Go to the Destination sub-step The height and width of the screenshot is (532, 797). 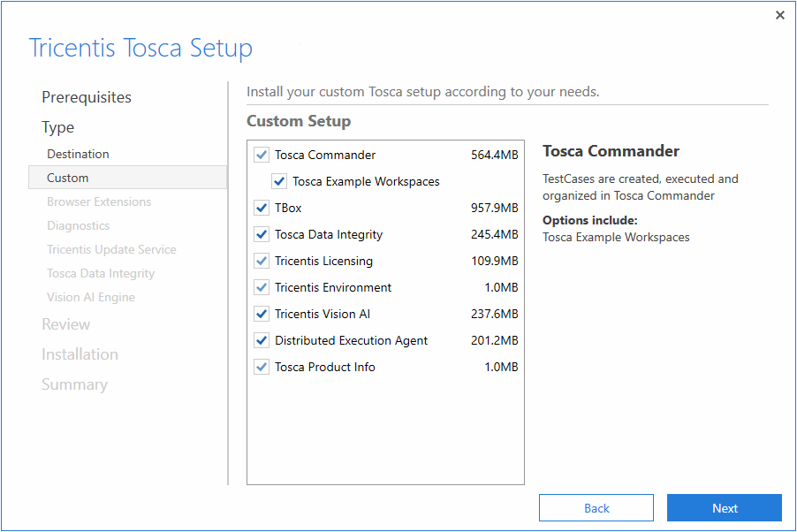[x=79, y=154]
